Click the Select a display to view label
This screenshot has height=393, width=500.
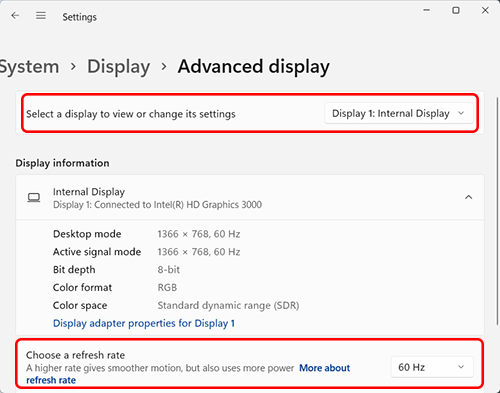131,114
